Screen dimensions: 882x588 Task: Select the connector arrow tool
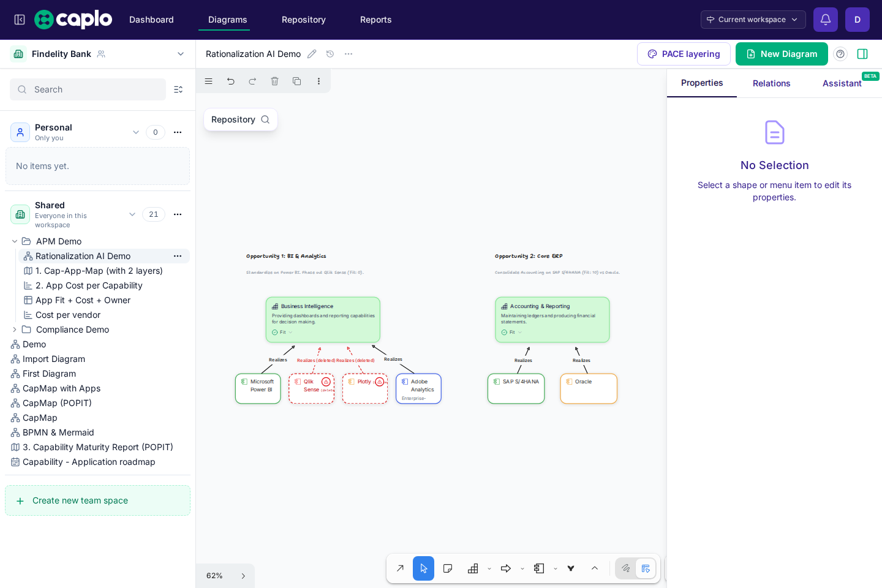point(400,568)
